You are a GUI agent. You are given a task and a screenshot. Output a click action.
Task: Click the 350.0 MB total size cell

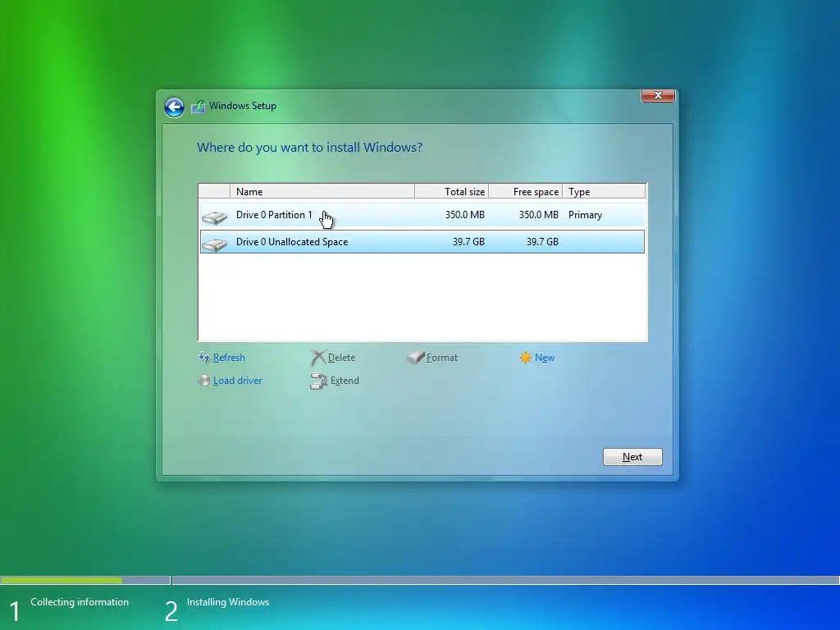tap(464, 215)
